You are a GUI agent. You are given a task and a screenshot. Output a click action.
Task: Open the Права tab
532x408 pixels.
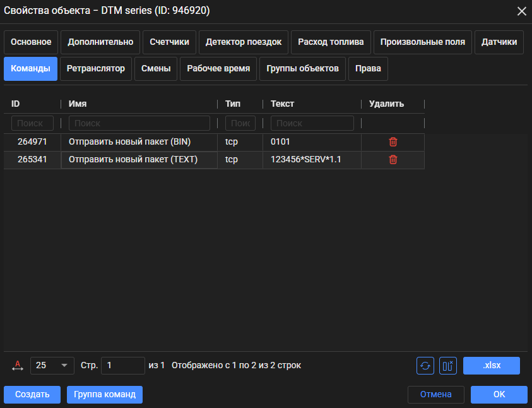[368, 69]
